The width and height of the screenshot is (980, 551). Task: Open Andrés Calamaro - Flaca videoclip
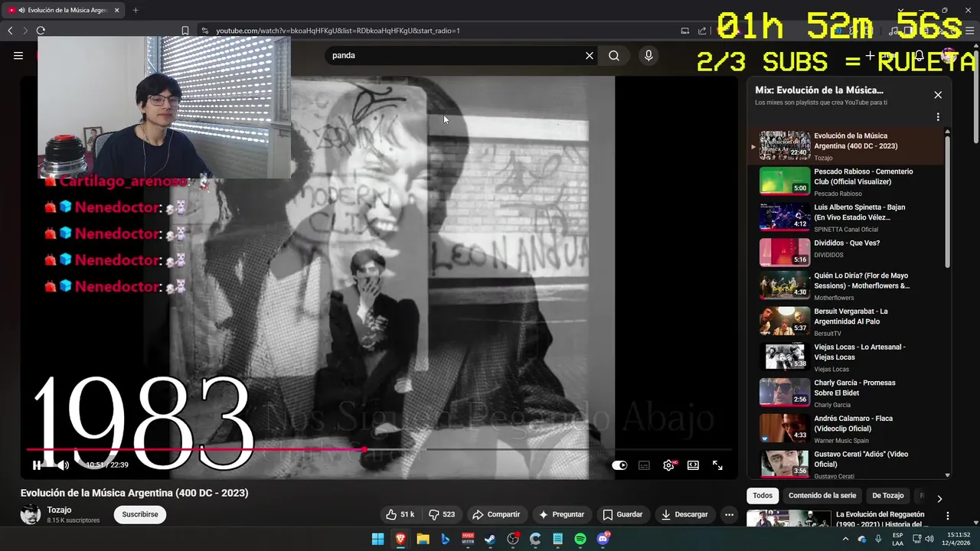[847, 429]
